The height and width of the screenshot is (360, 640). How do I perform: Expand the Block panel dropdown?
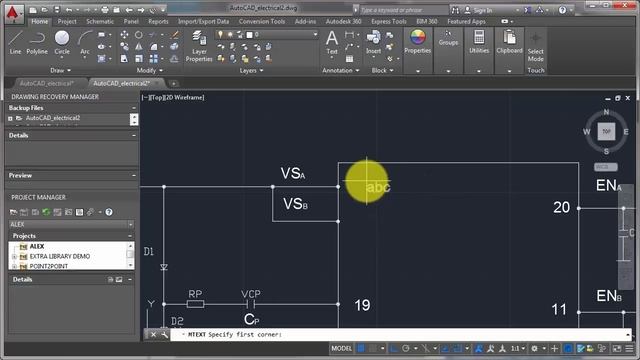coord(382,71)
